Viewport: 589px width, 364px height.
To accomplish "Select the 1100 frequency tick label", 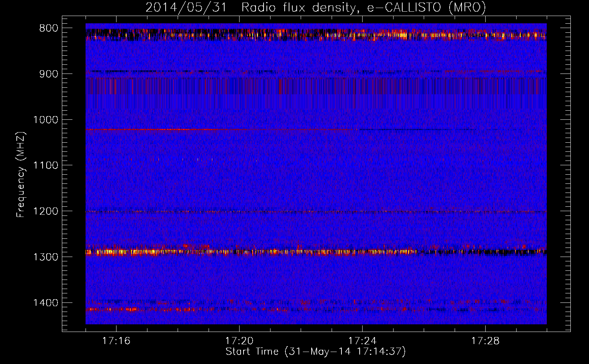I will (x=46, y=165).
